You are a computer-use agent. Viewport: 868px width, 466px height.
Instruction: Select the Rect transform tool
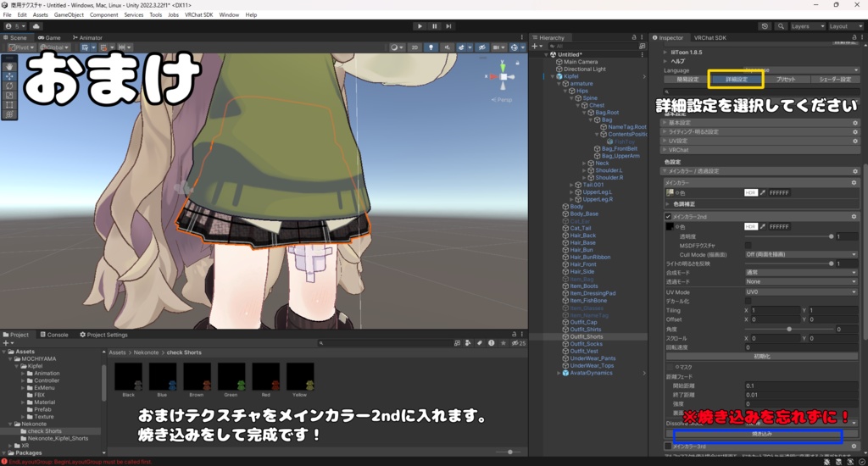click(9, 104)
